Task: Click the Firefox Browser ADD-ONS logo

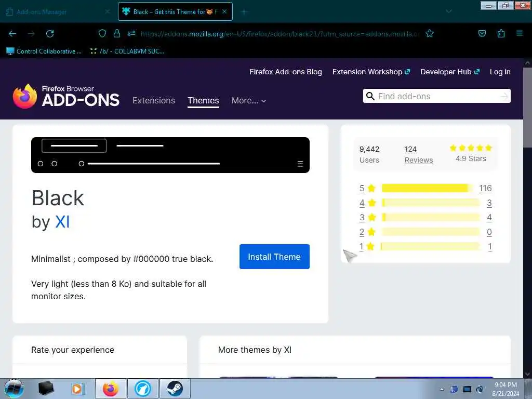Action: pyautogui.click(x=66, y=96)
